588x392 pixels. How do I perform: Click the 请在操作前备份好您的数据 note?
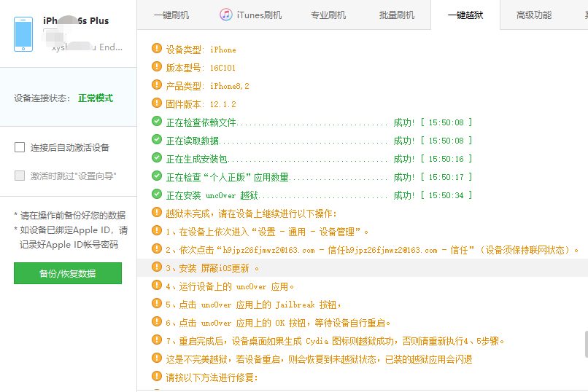click(70, 215)
